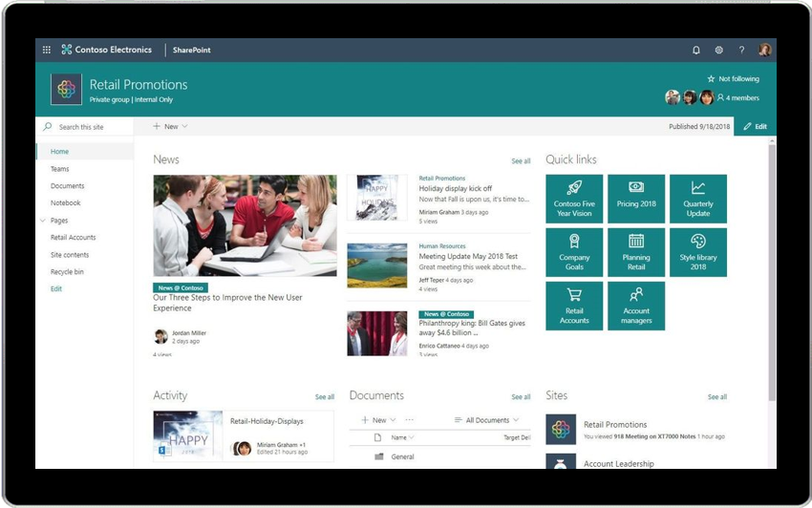Viewport: 812px width, 508px height.
Task: Sort by the Name column dropdown
Action: pos(402,437)
